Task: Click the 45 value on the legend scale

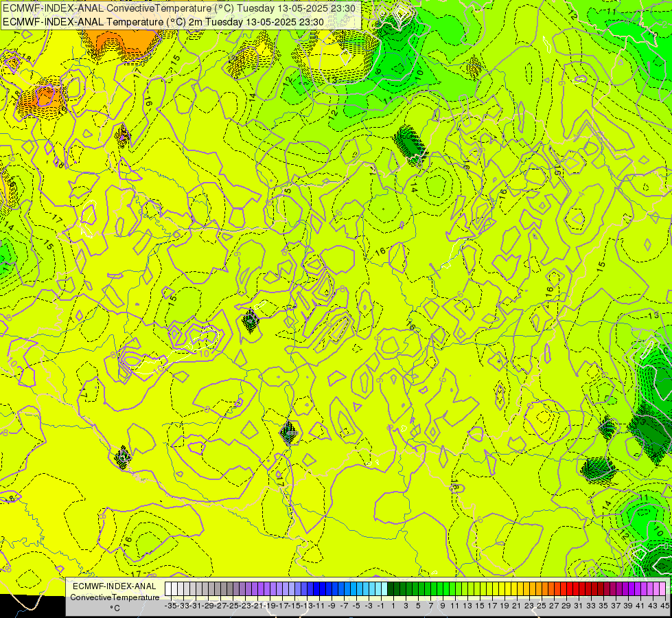Action: (665, 606)
